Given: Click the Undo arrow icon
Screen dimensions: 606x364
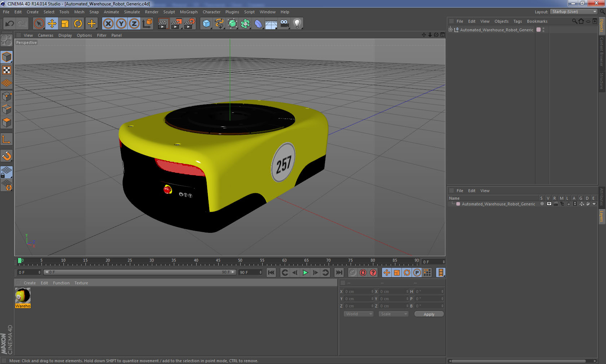Looking at the screenshot, I should point(9,24).
